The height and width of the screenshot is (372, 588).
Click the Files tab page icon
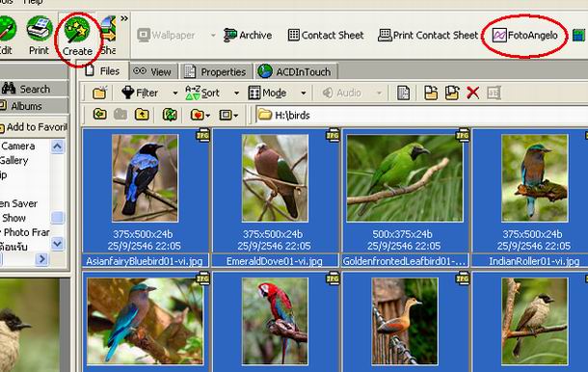(90, 70)
